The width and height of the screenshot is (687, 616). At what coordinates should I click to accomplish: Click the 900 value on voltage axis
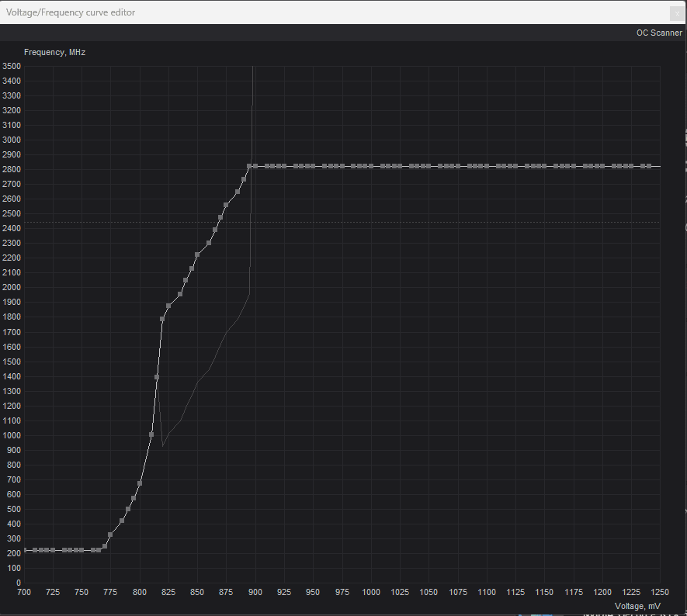tap(255, 592)
